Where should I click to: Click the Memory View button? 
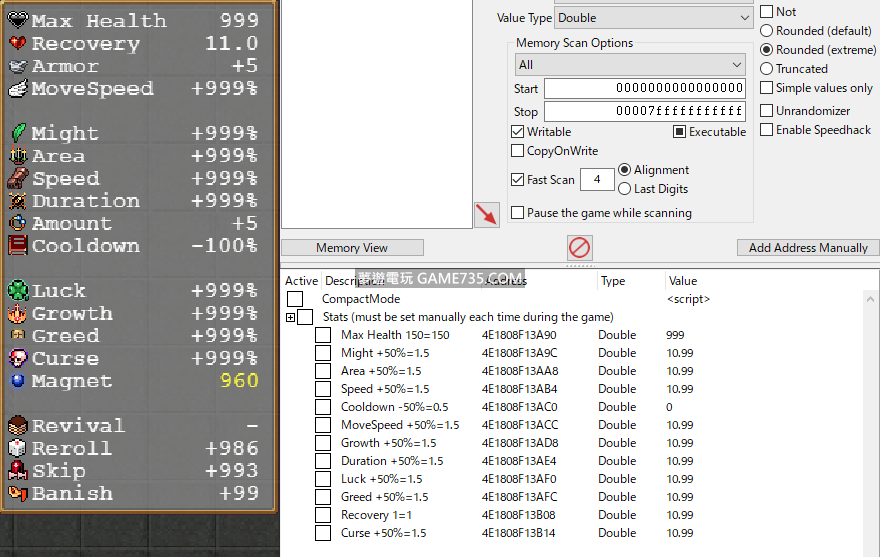[x=352, y=248]
